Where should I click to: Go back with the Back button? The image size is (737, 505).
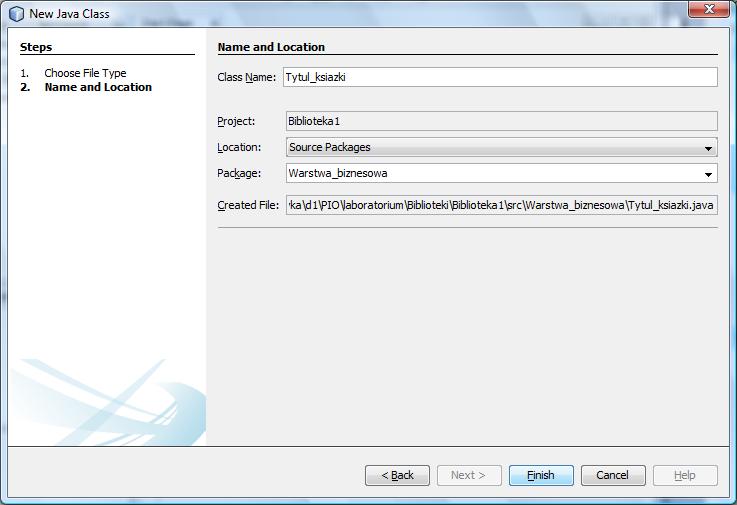point(397,475)
